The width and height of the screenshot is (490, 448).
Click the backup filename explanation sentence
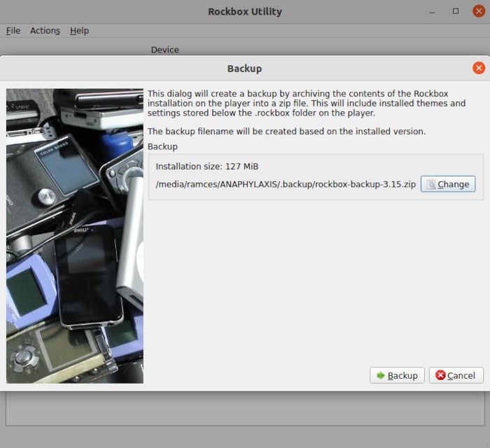tap(286, 131)
